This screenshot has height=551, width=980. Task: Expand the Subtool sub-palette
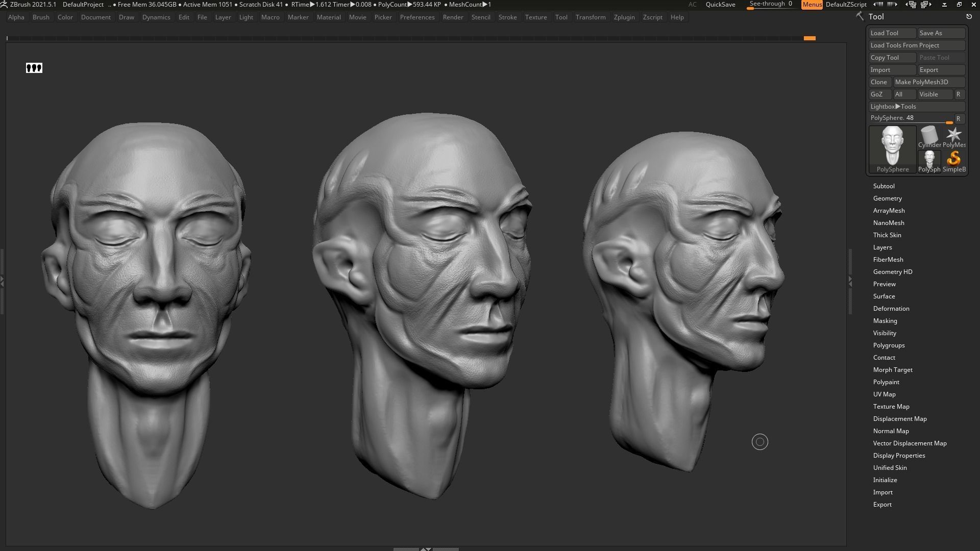pos(884,186)
